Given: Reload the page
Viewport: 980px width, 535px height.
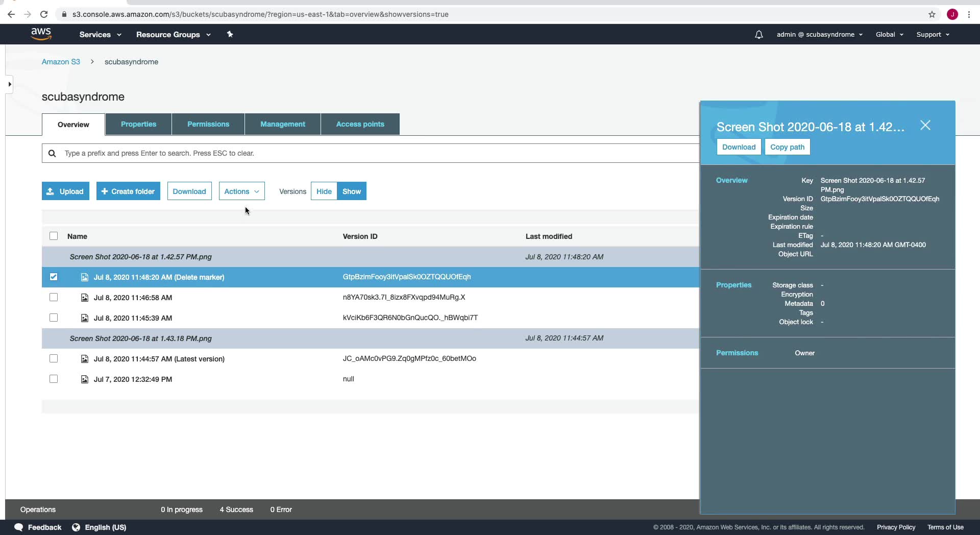Looking at the screenshot, I should coord(44,14).
